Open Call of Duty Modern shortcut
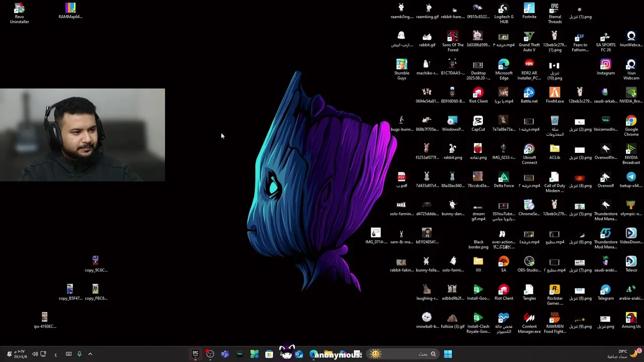The image size is (644, 362). pos(554,182)
